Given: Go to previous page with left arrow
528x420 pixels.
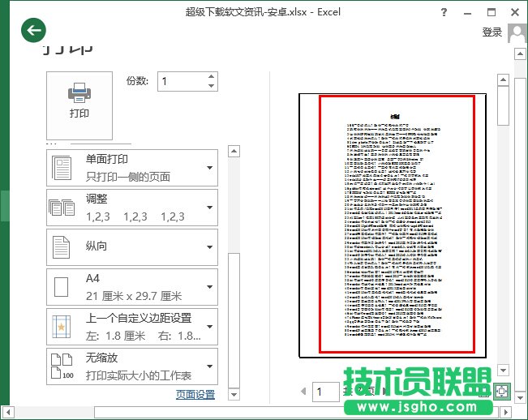Looking at the screenshot, I should click(x=303, y=392).
